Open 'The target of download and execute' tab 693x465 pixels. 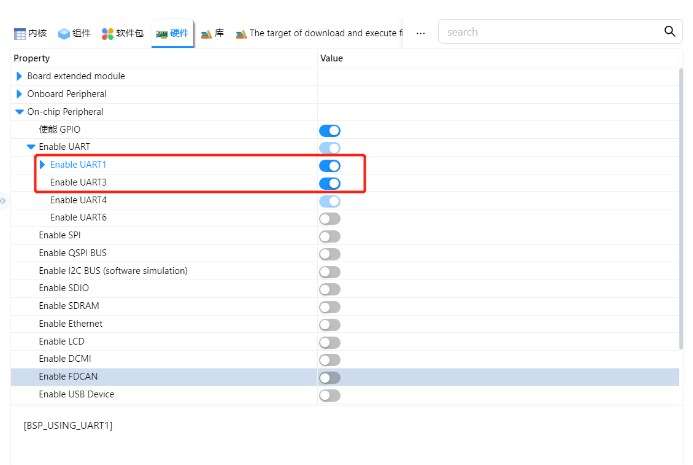[319, 33]
